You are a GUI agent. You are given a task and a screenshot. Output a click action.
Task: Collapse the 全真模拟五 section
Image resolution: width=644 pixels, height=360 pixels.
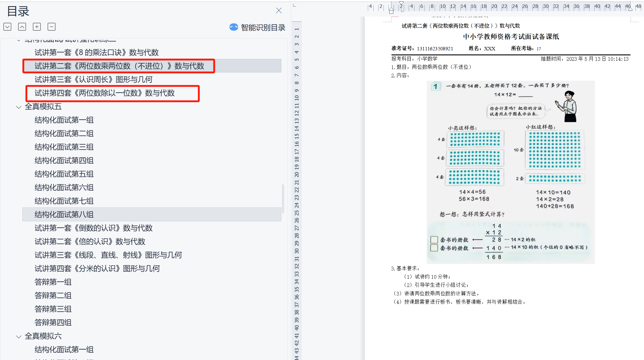coord(19,107)
